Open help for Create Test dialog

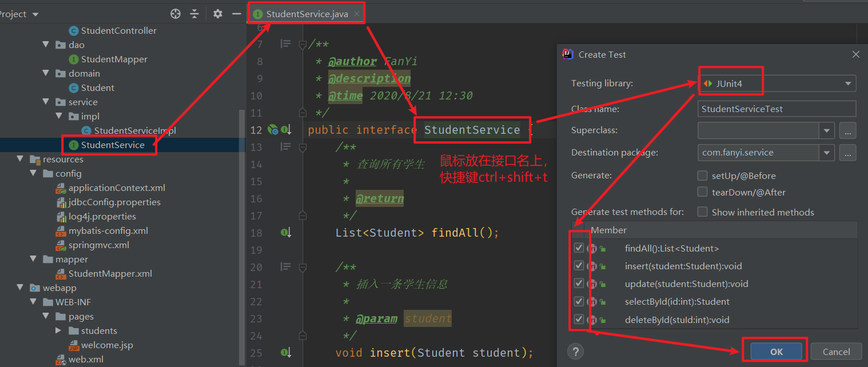[x=576, y=352]
